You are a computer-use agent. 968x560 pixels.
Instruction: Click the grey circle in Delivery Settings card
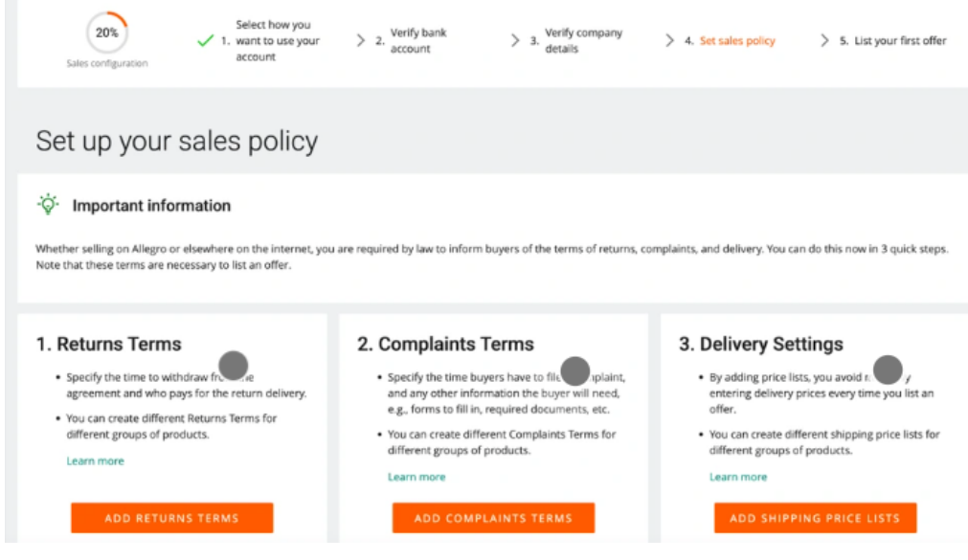point(889,369)
